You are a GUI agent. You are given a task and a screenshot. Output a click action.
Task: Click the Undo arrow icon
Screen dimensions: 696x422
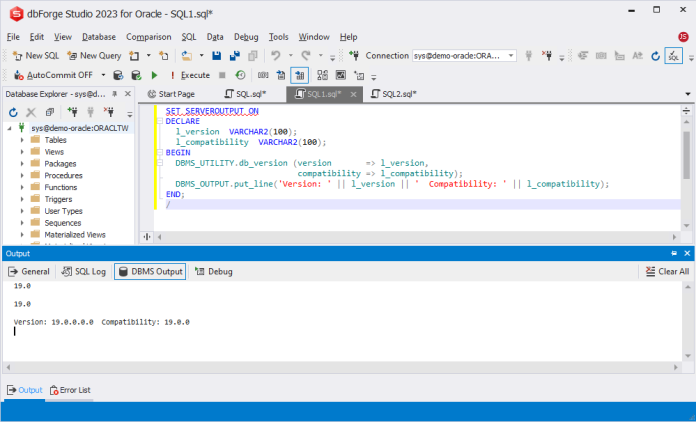coord(276,56)
